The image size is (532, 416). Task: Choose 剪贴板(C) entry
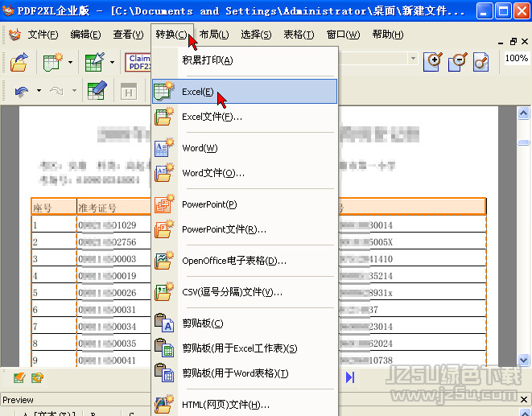[245, 323]
